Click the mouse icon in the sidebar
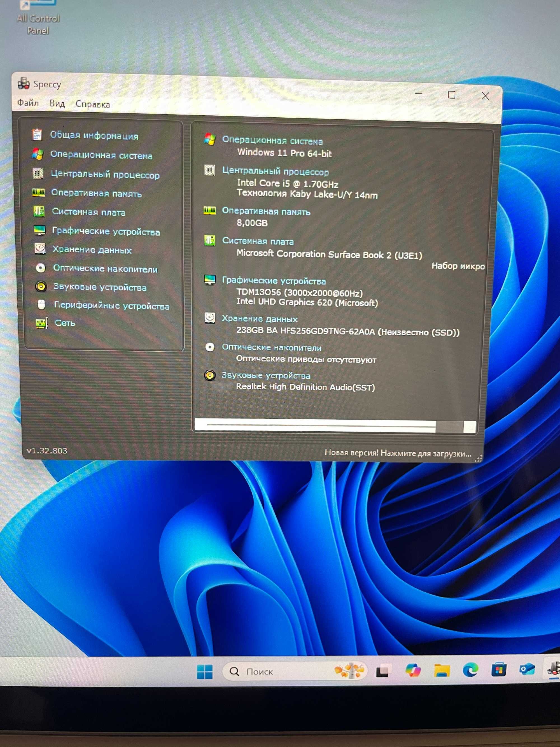Image resolution: width=560 pixels, height=747 pixels. coord(41,305)
